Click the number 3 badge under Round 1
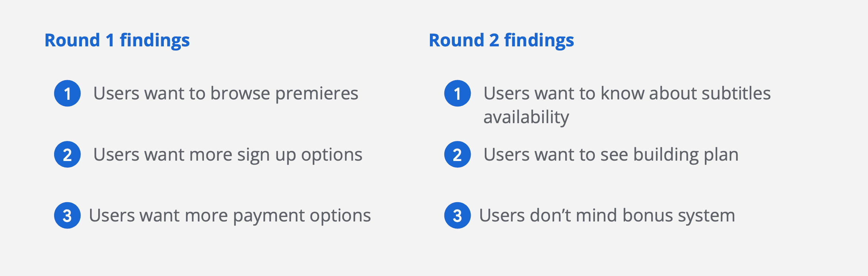The height and width of the screenshot is (276, 868). 67,216
